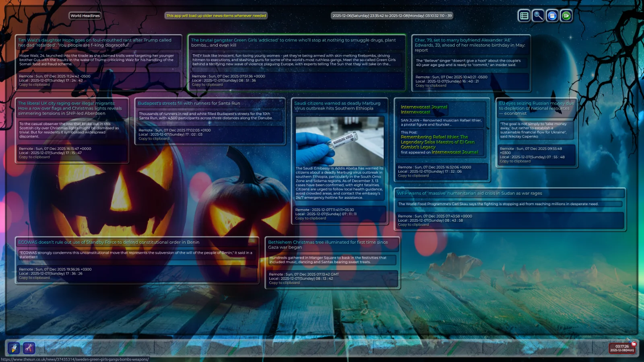Copy the WFP Sudan item to clipboard

[x=413, y=224]
